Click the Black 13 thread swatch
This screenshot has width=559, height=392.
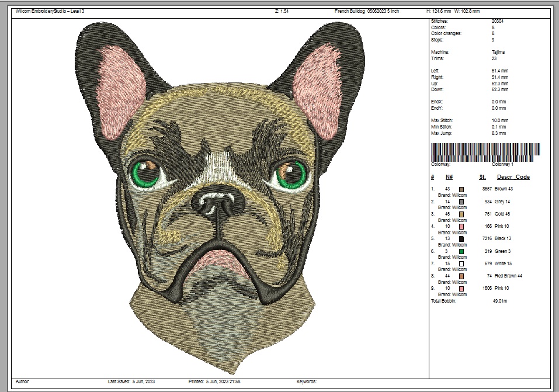tap(461, 239)
